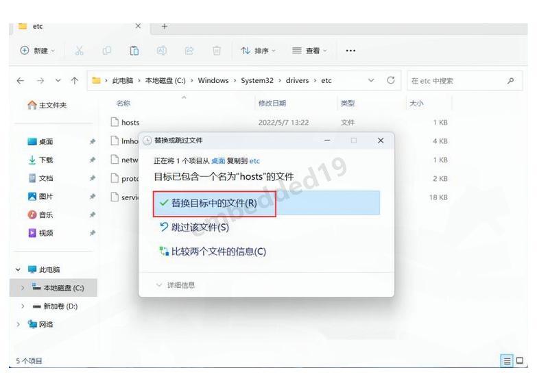Switch to details view icon in status bar

pyautogui.click(x=507, y=361)
